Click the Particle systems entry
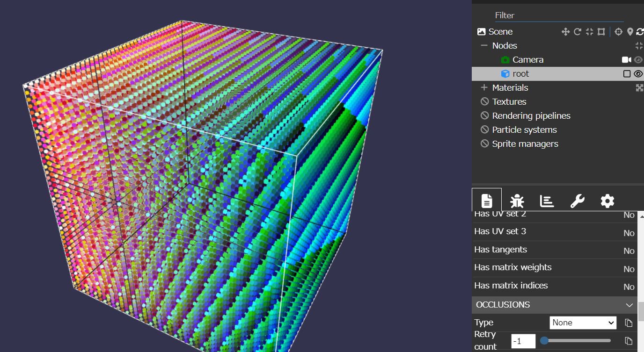This screenshot has height=352, width=644. pos(524,130)
